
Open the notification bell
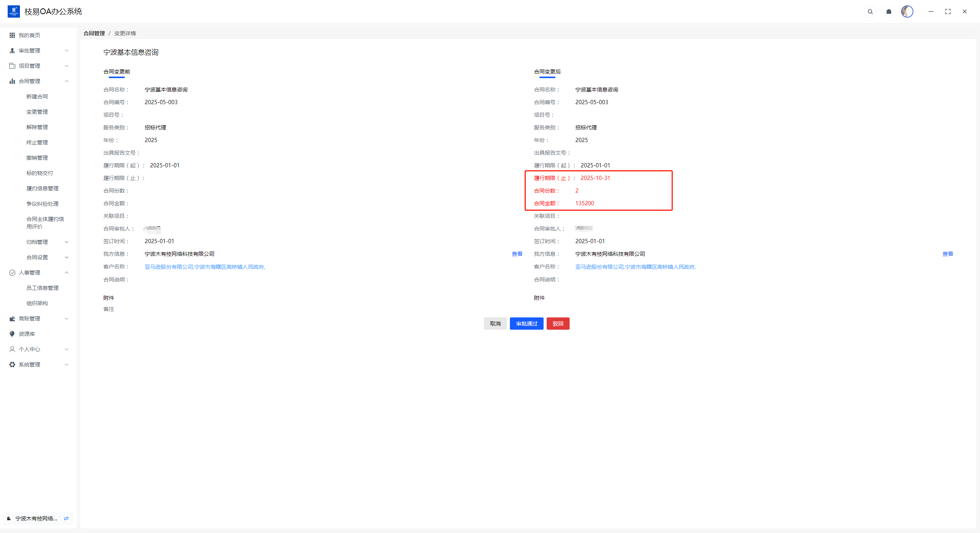889,11
